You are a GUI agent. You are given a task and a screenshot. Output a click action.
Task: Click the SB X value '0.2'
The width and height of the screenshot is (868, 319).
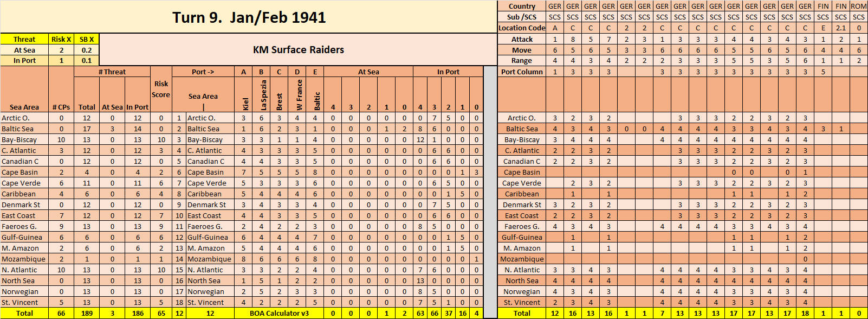[87, 50]
